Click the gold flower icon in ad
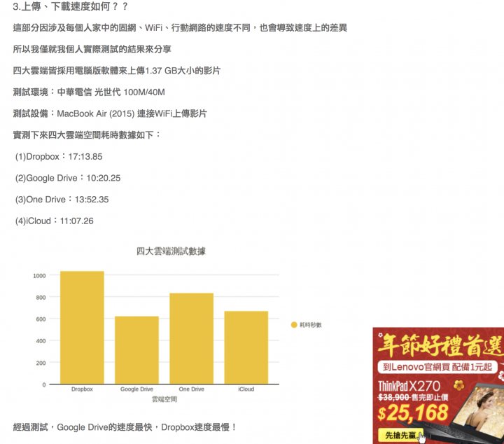 coord(458,385)
